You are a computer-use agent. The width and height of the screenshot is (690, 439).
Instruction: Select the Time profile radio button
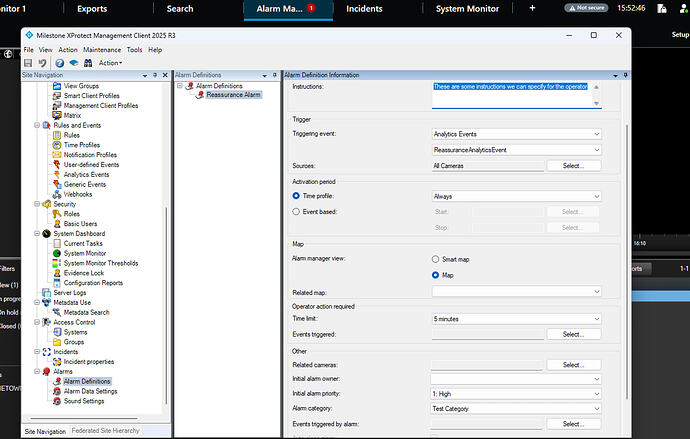(296, 196)
